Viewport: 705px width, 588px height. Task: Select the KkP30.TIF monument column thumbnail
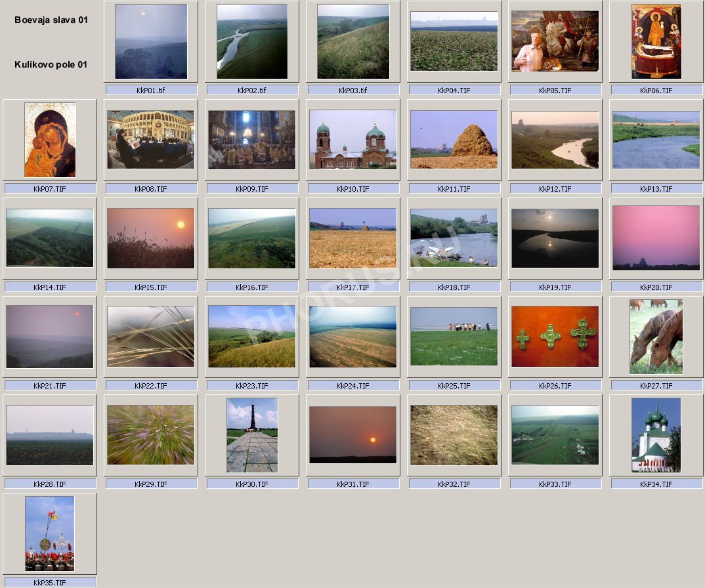(252, 435)
